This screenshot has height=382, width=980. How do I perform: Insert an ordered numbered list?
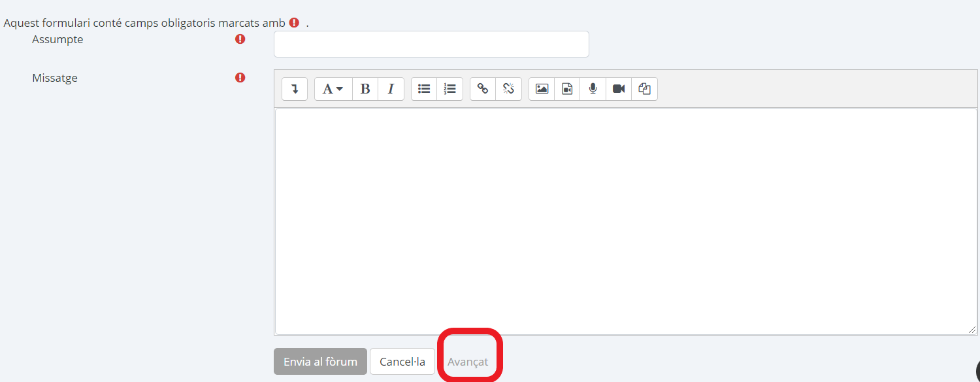click(449, 89)
